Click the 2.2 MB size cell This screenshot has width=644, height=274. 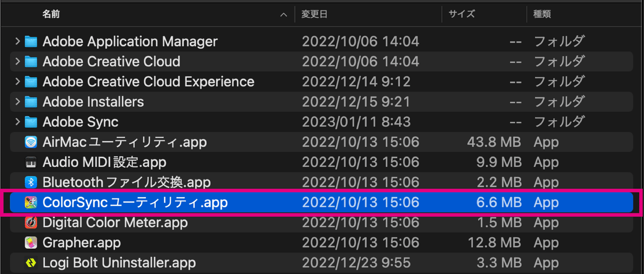tap(499, 182)
